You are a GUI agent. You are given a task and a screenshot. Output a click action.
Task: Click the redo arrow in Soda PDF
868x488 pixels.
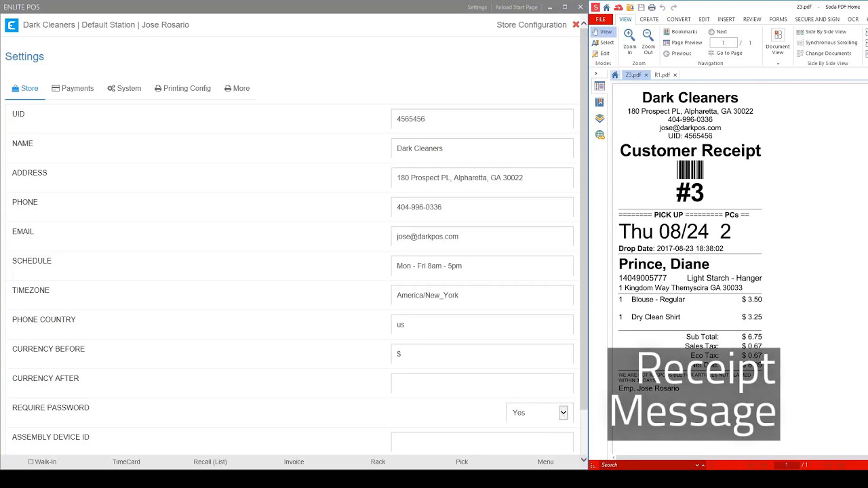[x=673, y=7]
